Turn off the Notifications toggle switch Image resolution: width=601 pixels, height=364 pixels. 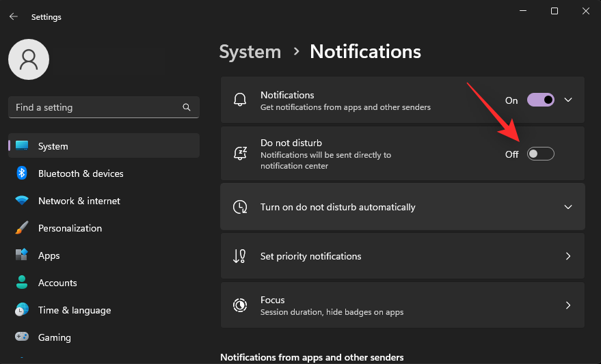[540, 100]
